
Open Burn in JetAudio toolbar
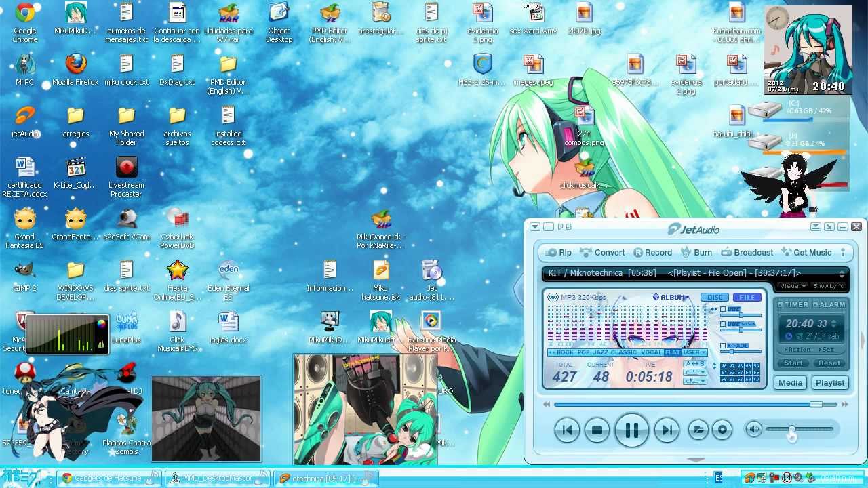[x=696, y=252]
